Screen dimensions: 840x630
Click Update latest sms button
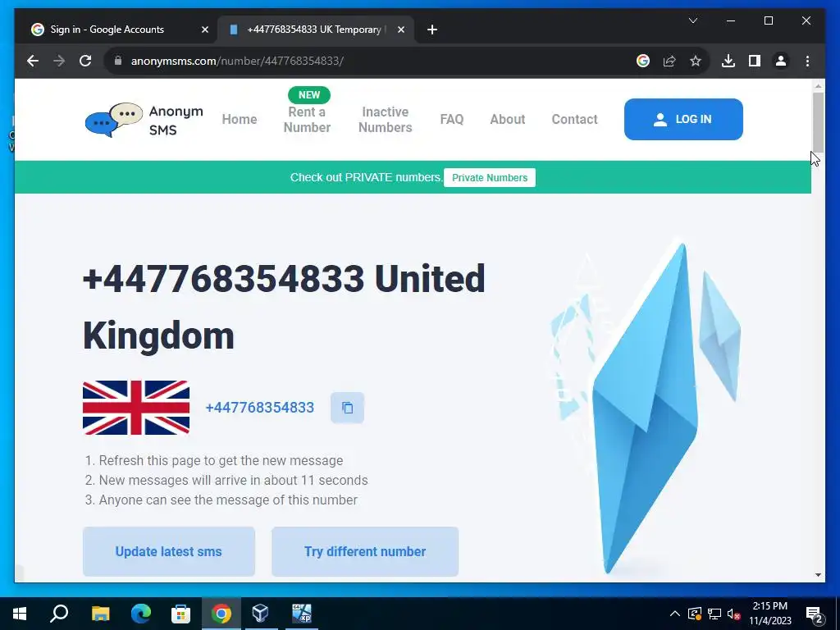pos(169,552)
